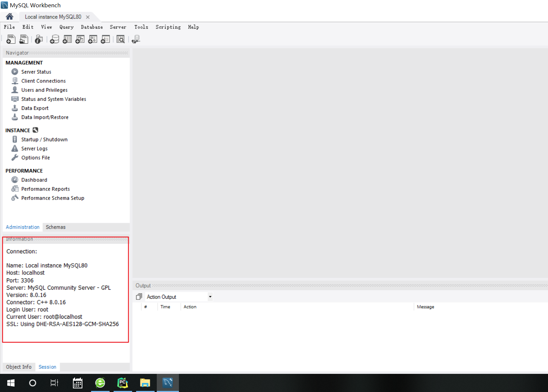The image size is (548, 392).
Task: Open Cortana search circle on taskbar
Action: [33, 383]
